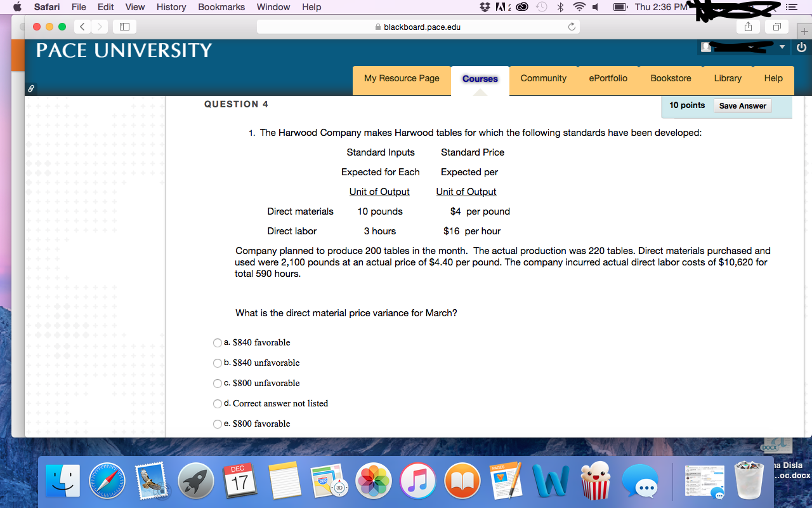The image size is (812, 508).
Task: Open the volume control in the menu bar
Action: [x=596, y=7]
